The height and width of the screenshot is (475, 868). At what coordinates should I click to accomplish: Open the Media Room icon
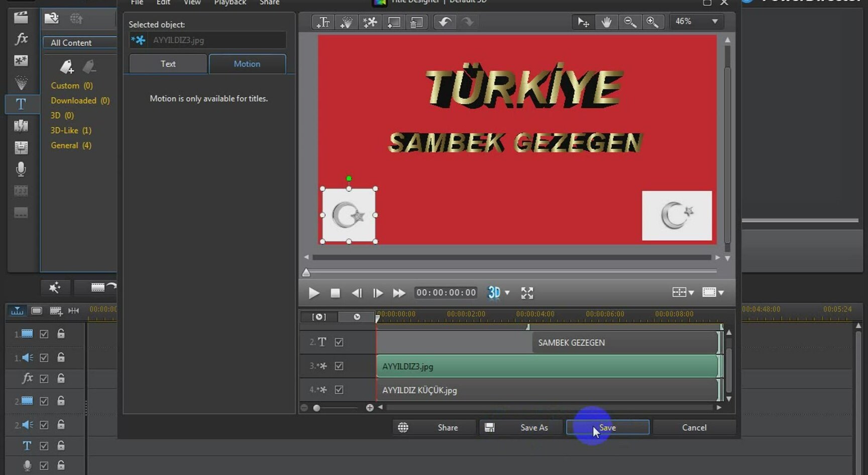click(21, 18)
